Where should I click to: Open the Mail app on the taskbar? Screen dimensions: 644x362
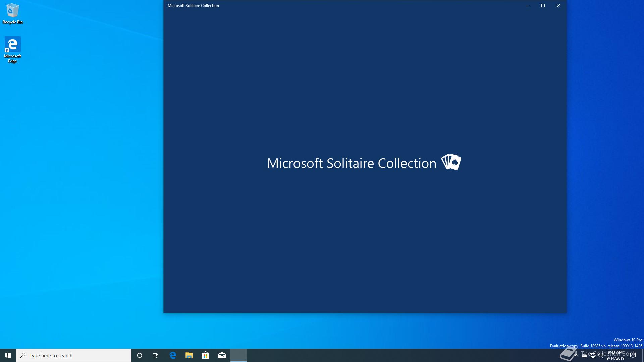tap(222, 355)
